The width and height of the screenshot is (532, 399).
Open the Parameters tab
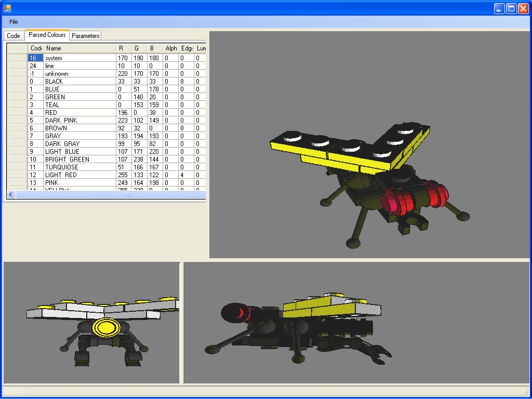click(x=86, y=36)
